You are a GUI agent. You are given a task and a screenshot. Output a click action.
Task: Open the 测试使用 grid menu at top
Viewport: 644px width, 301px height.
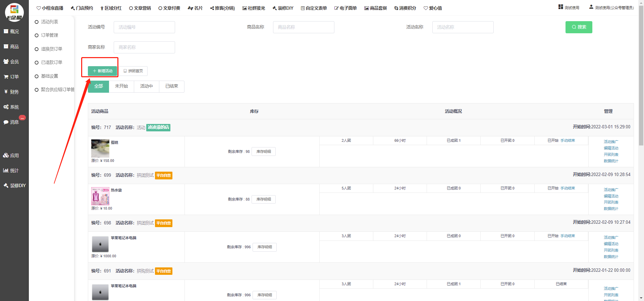(x=569, y=7)
